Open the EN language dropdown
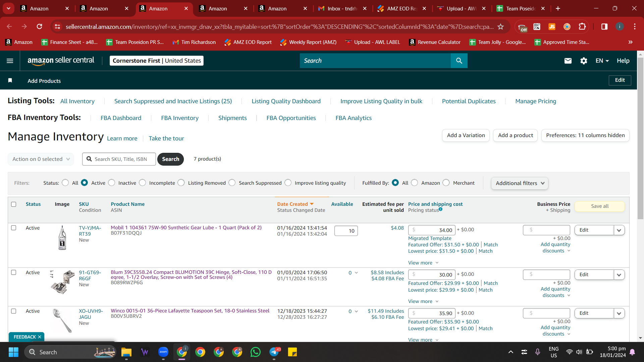Screen dimensions: 644x362 pos(602,61)
